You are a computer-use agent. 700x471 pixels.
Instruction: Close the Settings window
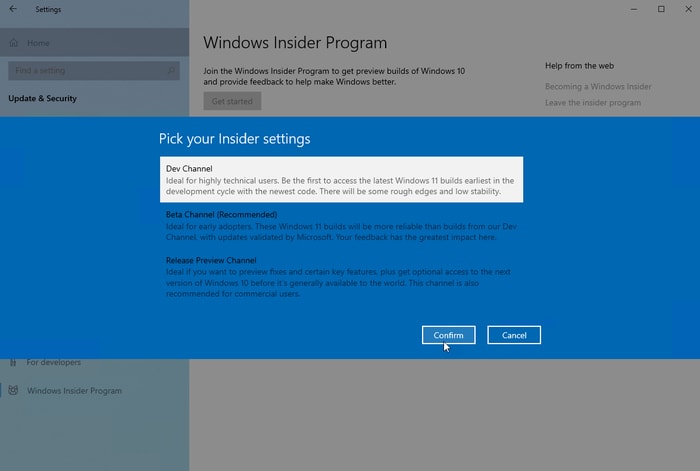pos(688,9)
